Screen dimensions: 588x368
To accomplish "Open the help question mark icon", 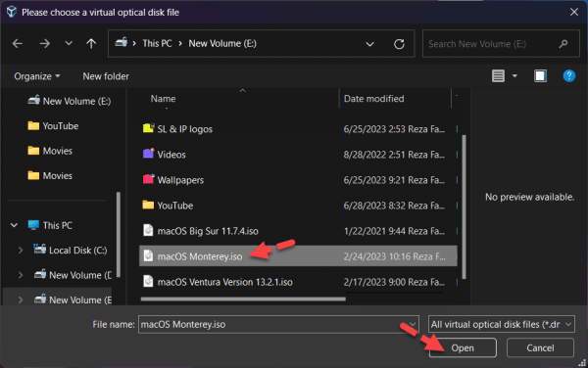I will point(568,76).
